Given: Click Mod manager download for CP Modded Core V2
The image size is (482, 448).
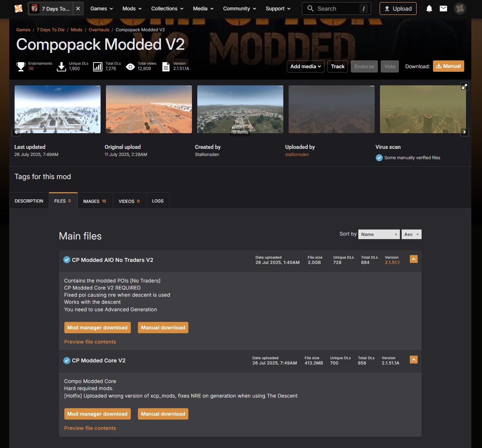Looking at the screenshot, I should (x=97, y=414).
